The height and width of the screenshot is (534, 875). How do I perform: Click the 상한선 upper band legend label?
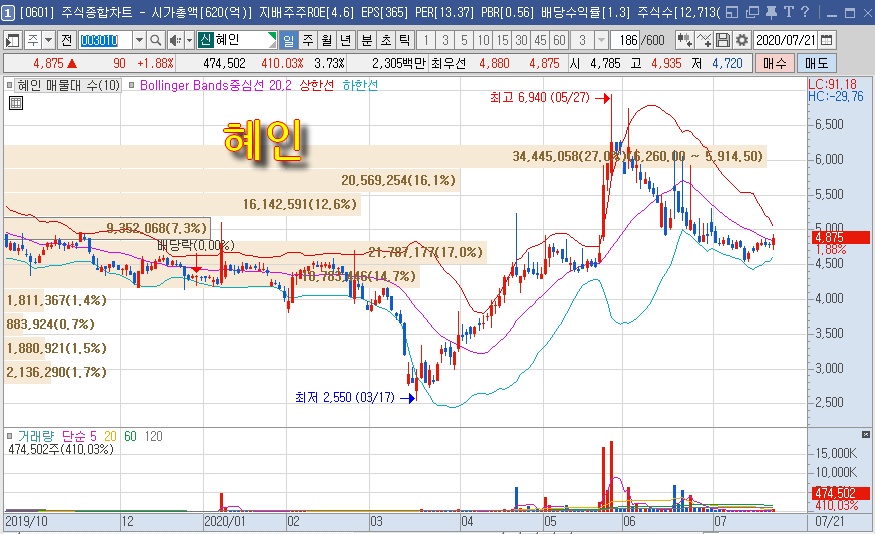[x=316, y=85]
